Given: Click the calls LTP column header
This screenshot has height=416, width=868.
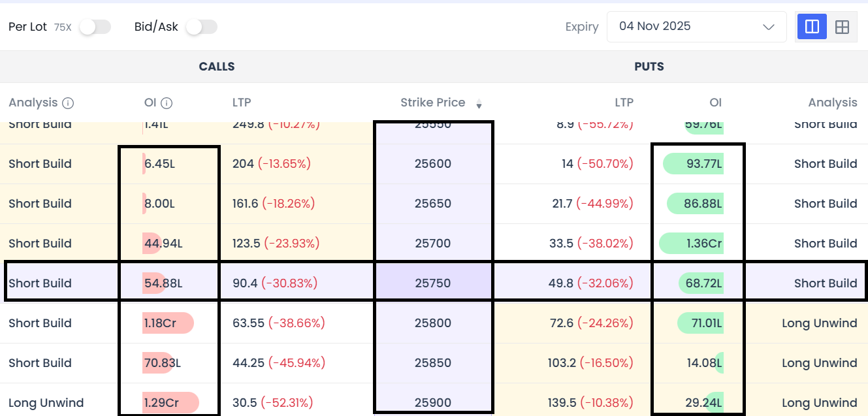Looking at the screenshot, I should tap(242, 103).
